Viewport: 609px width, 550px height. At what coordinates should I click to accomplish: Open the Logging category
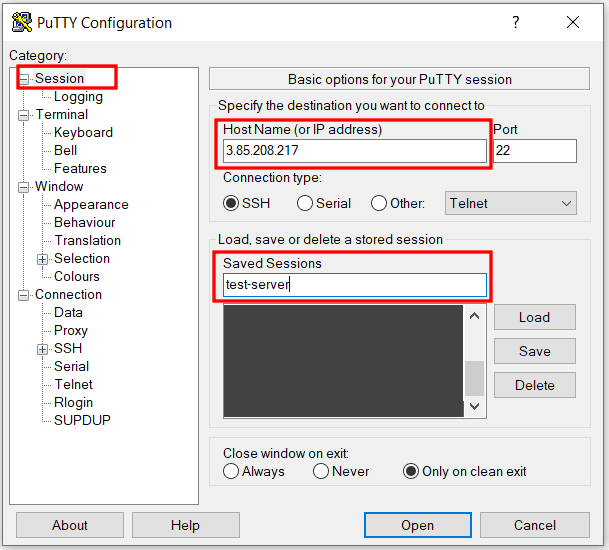tap(78, 97)
